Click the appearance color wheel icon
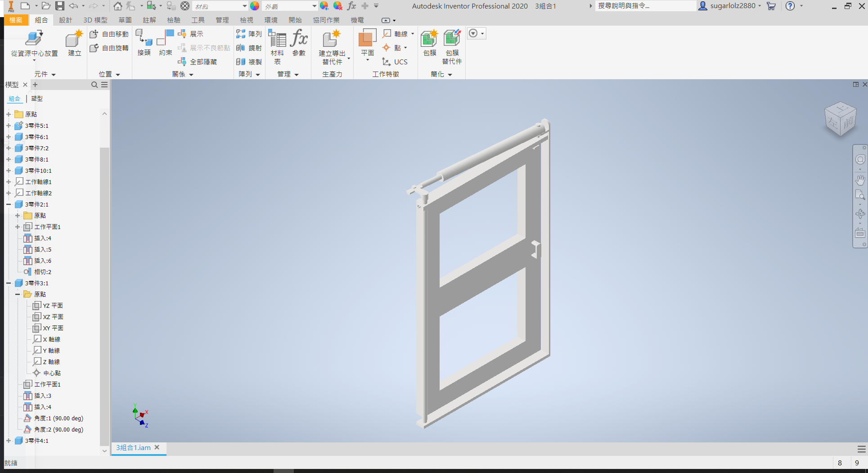Screen dimensions: 868x473 click(255, 6)
